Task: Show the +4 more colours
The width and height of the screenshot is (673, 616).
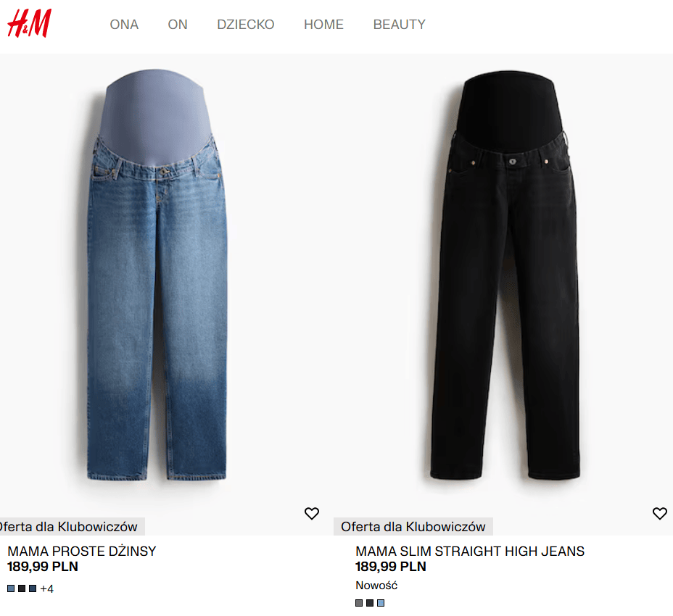Action: coord(47,588)
